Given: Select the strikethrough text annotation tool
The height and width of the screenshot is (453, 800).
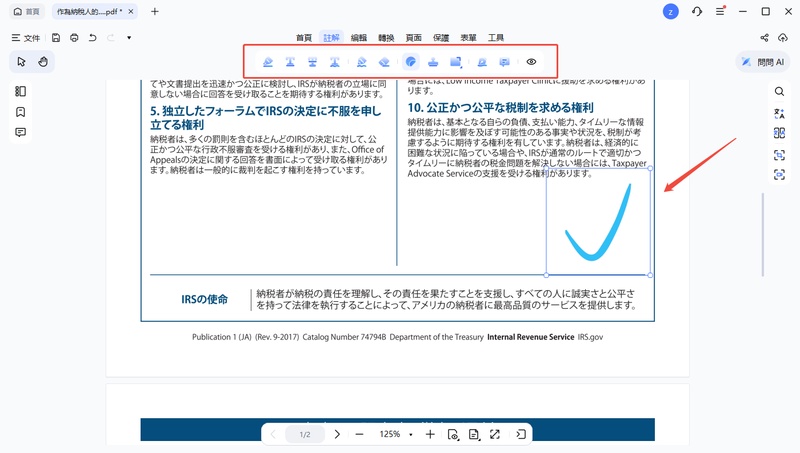Looking at the screenshot, I should [312, 62].
